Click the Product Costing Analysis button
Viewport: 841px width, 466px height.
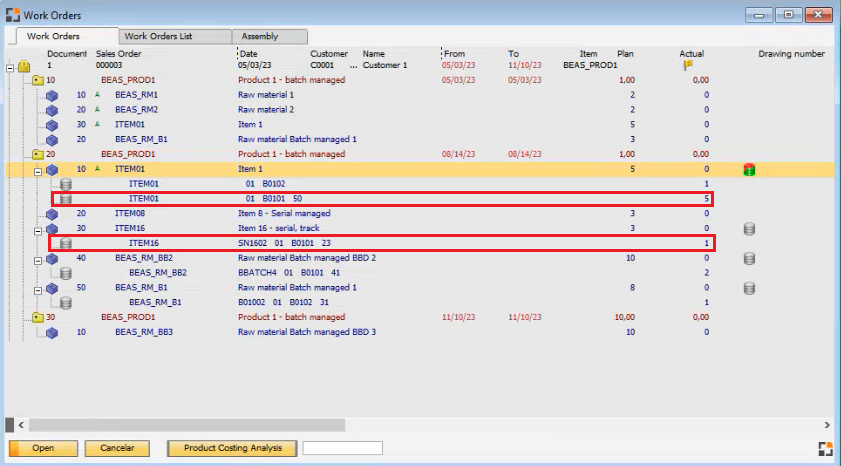(x=232, y=448)
